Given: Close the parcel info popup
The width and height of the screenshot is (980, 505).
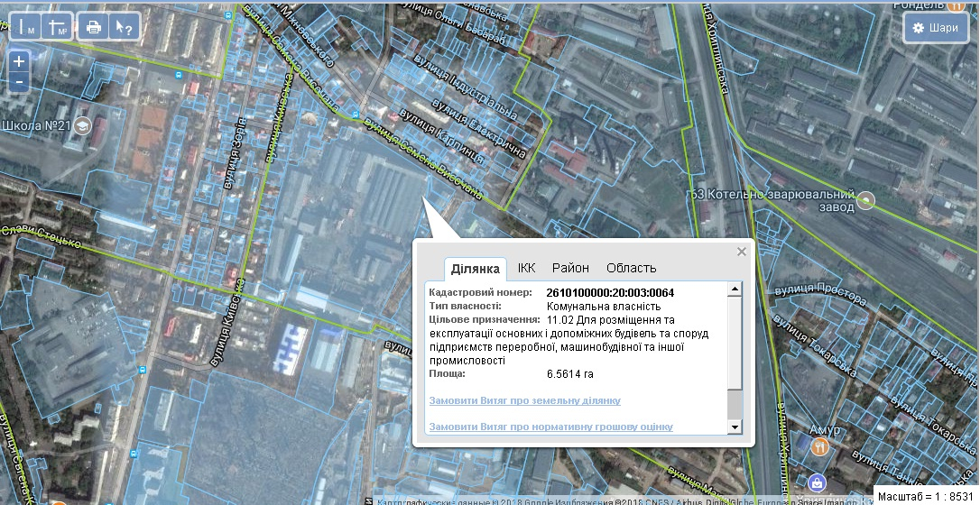Looking at the screenshot, I should [741, 252].
